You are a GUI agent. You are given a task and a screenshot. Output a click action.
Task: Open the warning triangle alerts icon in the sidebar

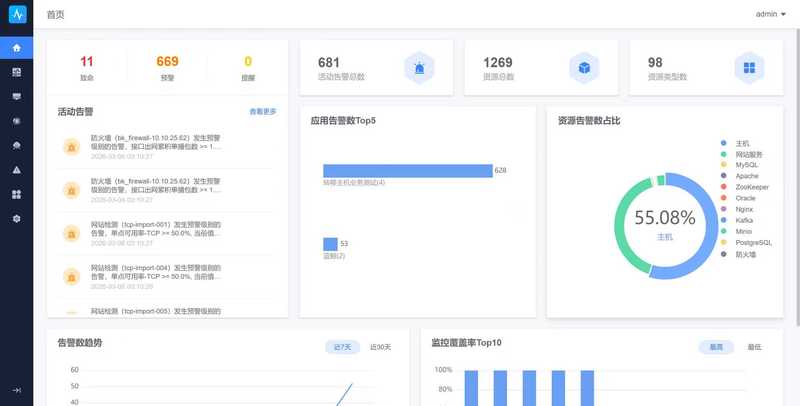point(16,169)
